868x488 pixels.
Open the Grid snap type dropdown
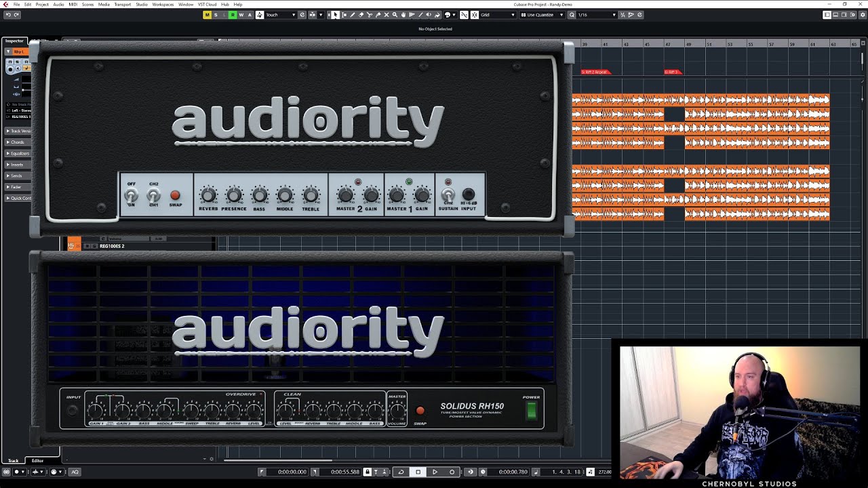[498, 15]
